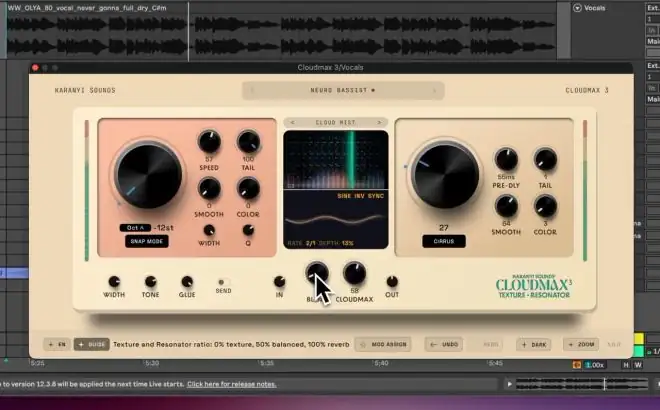Toggle the GUIDE button
The width and height of the screenshot is (660, 410).
(x=92, y=344)
